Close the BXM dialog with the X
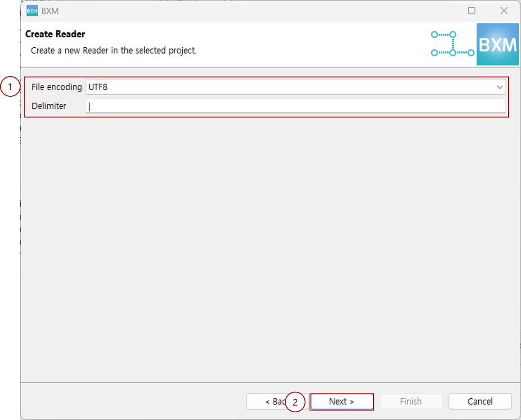521x420 pixels. click(504, 11)
